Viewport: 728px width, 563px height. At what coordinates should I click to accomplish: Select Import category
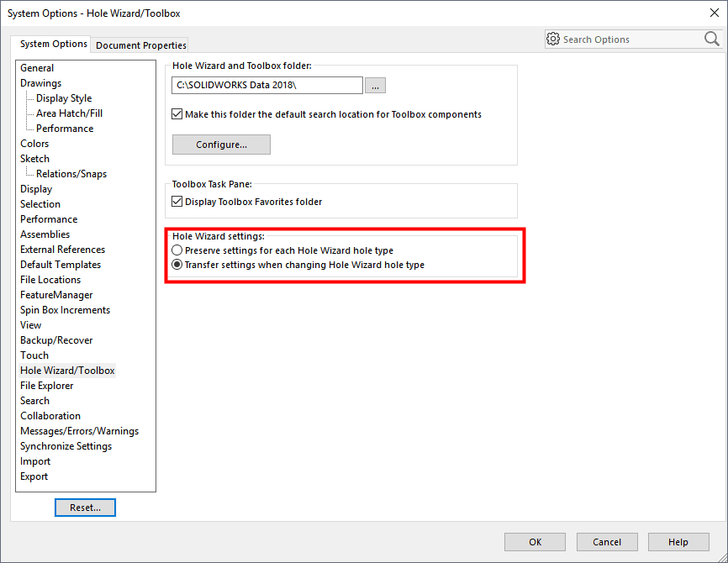pyautogui.click(x=35, y=460)
